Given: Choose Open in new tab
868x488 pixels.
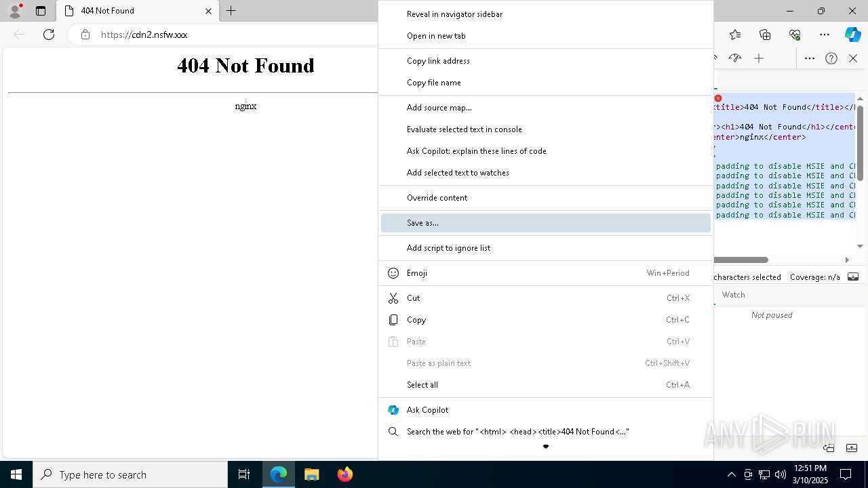Looking at the screenshot, I should coord(546,35).
